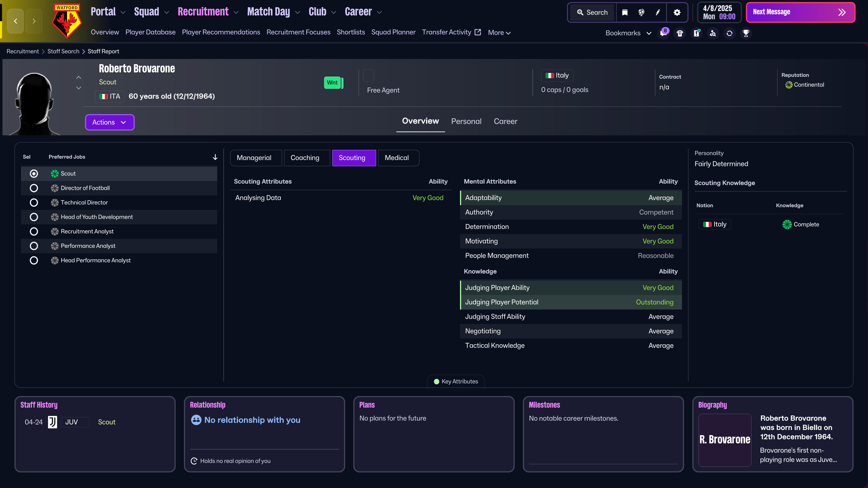Open the world globe icon

click(641, 12)
